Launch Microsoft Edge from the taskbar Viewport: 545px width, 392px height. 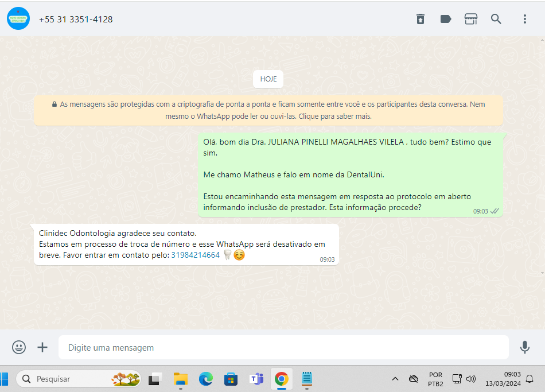pyautogui.click(x=206, y=379)
